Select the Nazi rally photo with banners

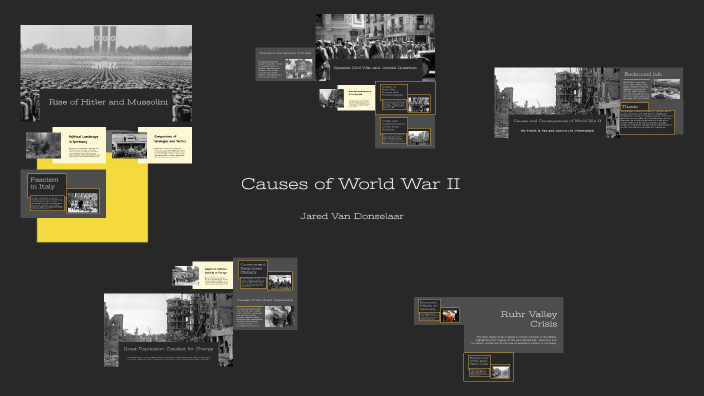pyautogui.click(x=106, y=57)
